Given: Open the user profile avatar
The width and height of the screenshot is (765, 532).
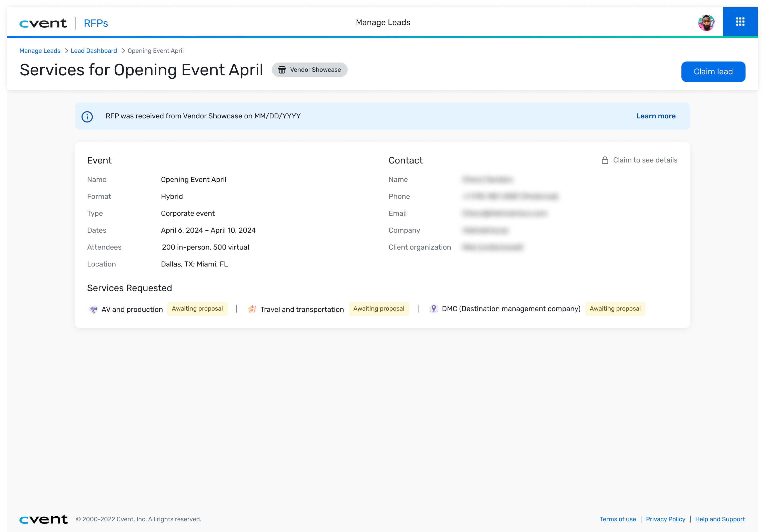Looking at the screenshot, I should pyautogui.click(x=706, y=23).
